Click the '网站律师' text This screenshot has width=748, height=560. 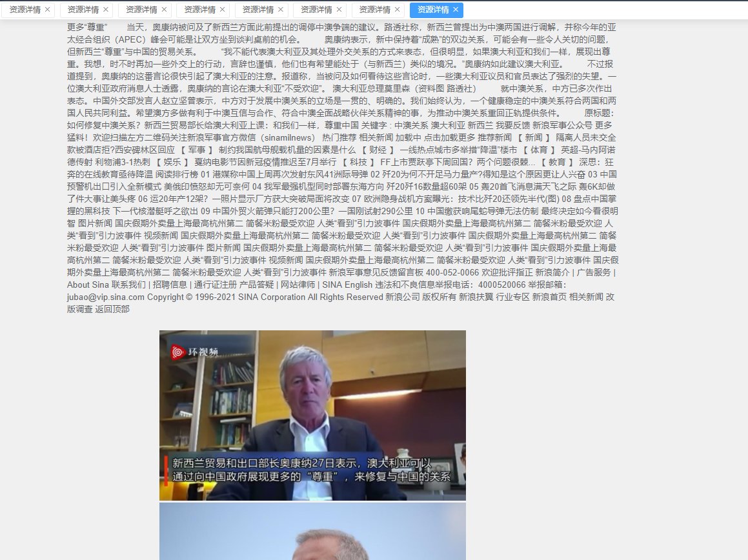(x=298, y=285)
